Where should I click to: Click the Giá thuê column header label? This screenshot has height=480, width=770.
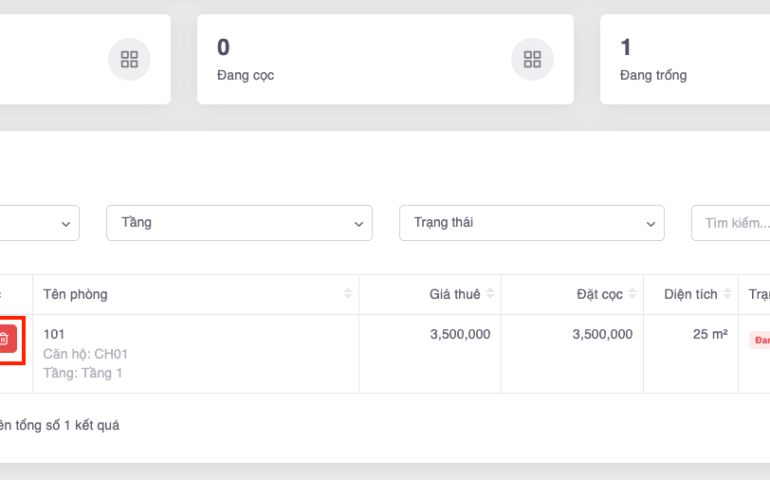coord(454,294)
